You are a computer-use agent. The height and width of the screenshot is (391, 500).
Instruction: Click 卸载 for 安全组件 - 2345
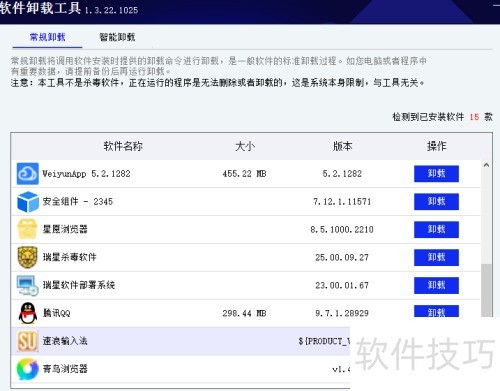point(436,202)
